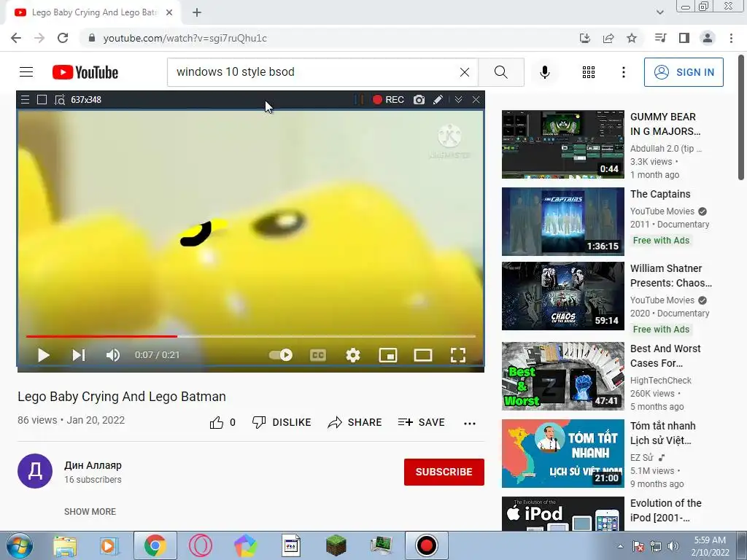Screen dimensions: 747x560
Task: Play the video
Action: (x=43, y=355)
